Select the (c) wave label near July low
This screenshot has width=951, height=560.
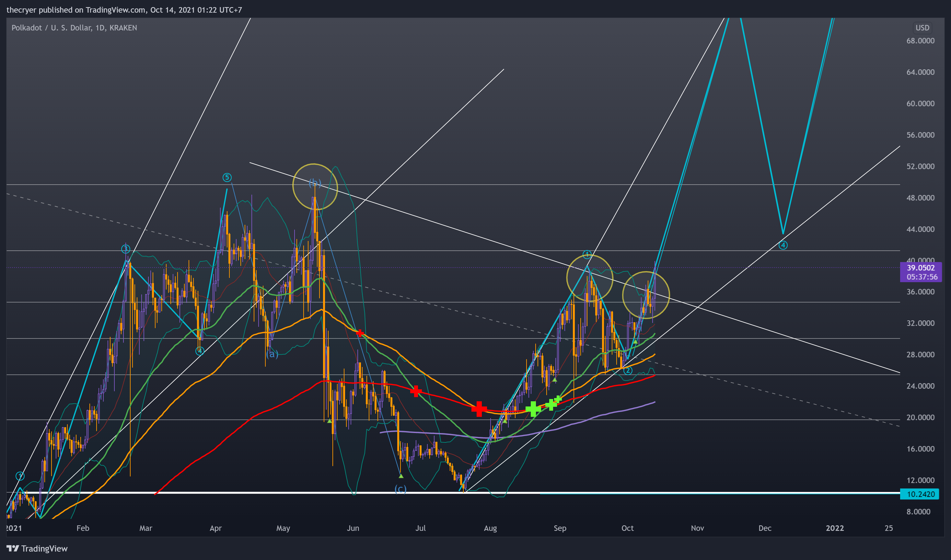(400, 489)
